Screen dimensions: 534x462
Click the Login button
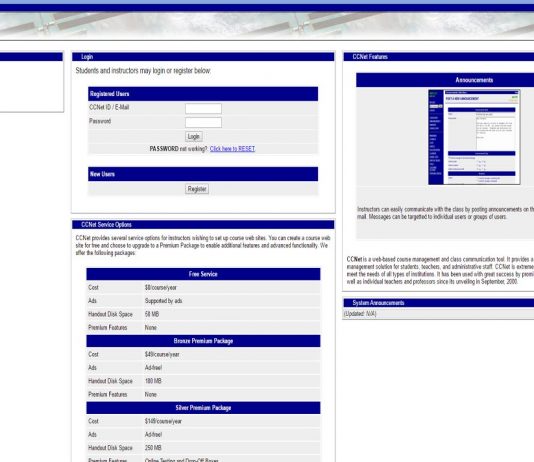194,137
